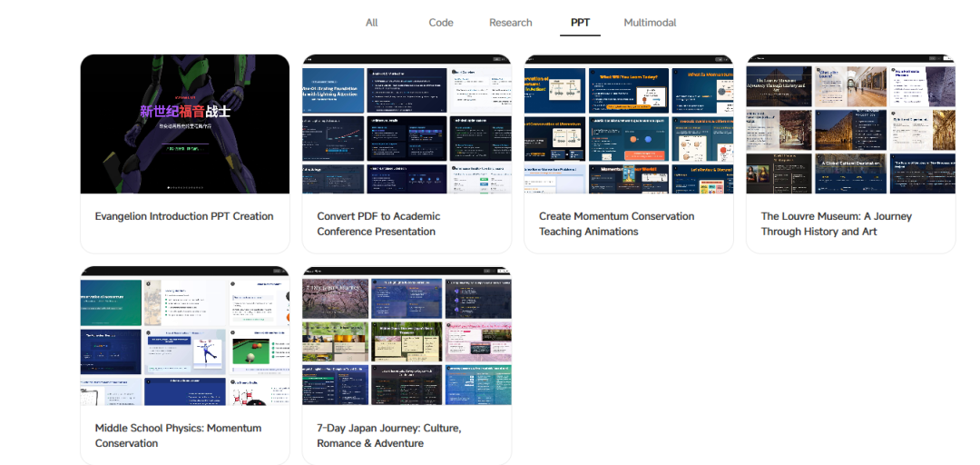Click the 'Evangelion Introduction PPT Creation' title
This screenshot has height=465, width=980.
(184, 216)
